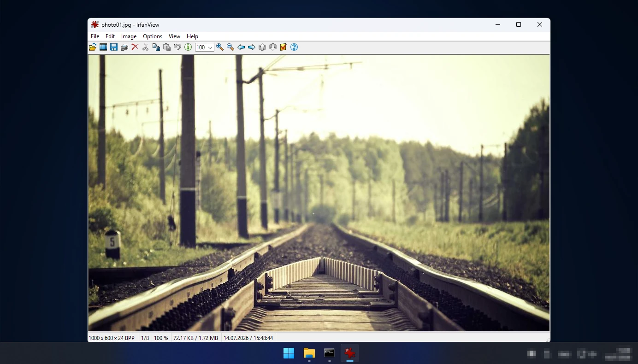638x364 pixels.
Task: Click the Windows Start button
Action: [289, 353]
